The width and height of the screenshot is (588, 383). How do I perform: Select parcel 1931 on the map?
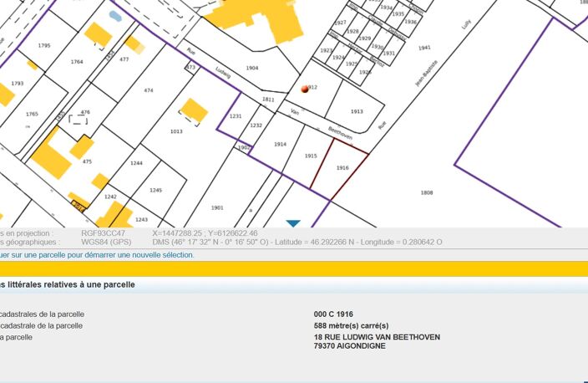tap(389, 54)
